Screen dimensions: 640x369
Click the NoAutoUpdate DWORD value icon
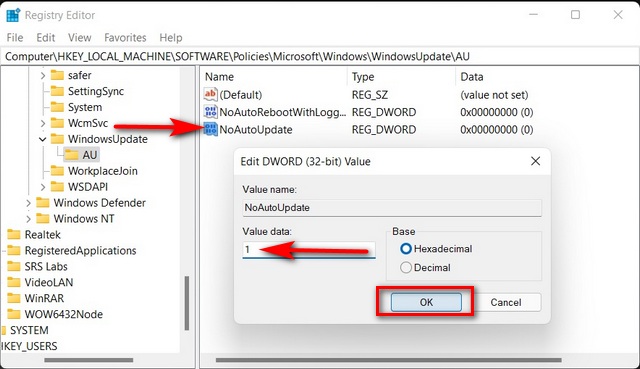coord(211,129)
